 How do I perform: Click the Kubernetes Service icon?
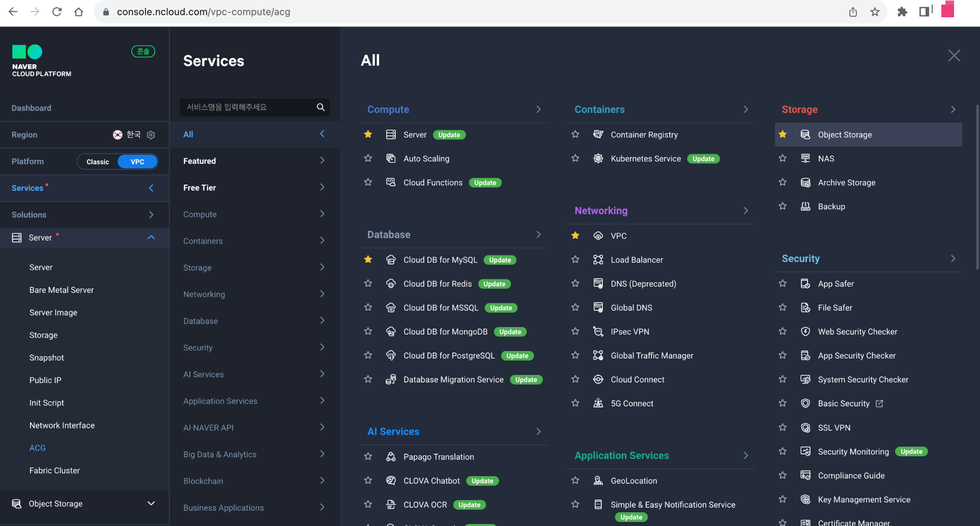click(x=598, y=158)
